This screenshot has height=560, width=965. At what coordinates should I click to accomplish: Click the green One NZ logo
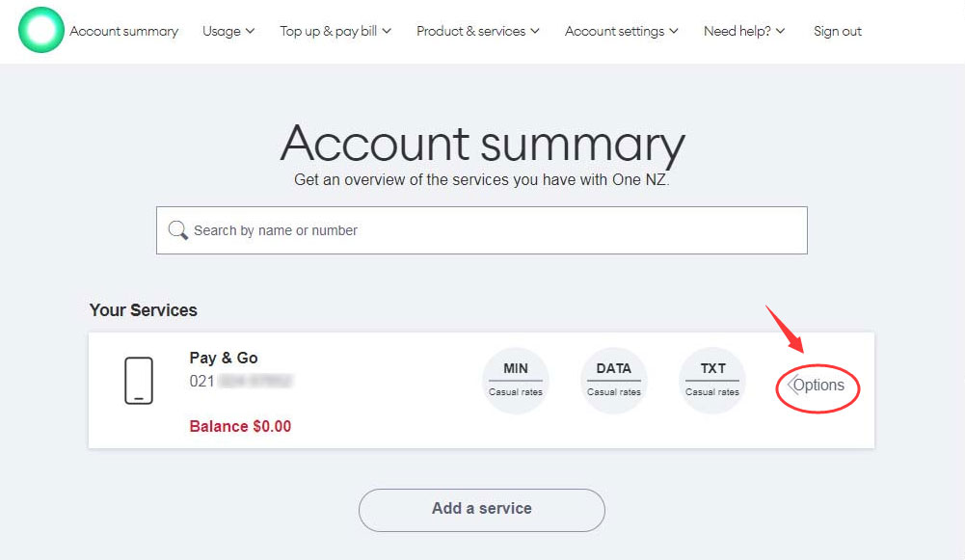pyautogui.click(x=41, y=31)
